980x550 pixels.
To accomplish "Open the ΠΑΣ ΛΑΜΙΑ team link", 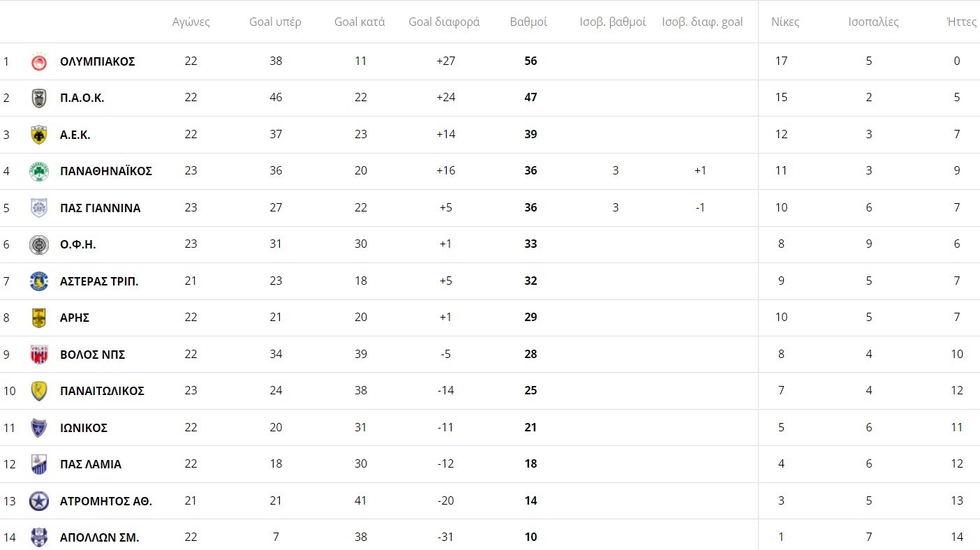I will [x=91, y=464].
